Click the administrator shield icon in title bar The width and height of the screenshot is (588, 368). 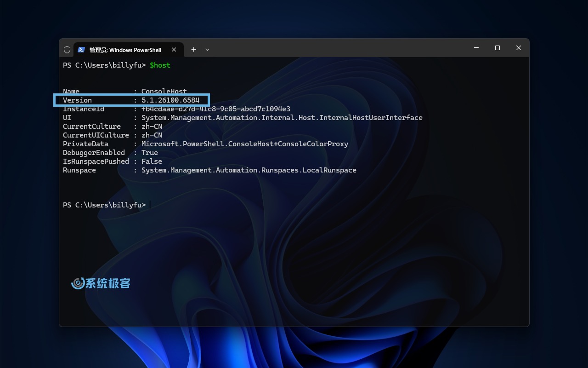point(67,50)
